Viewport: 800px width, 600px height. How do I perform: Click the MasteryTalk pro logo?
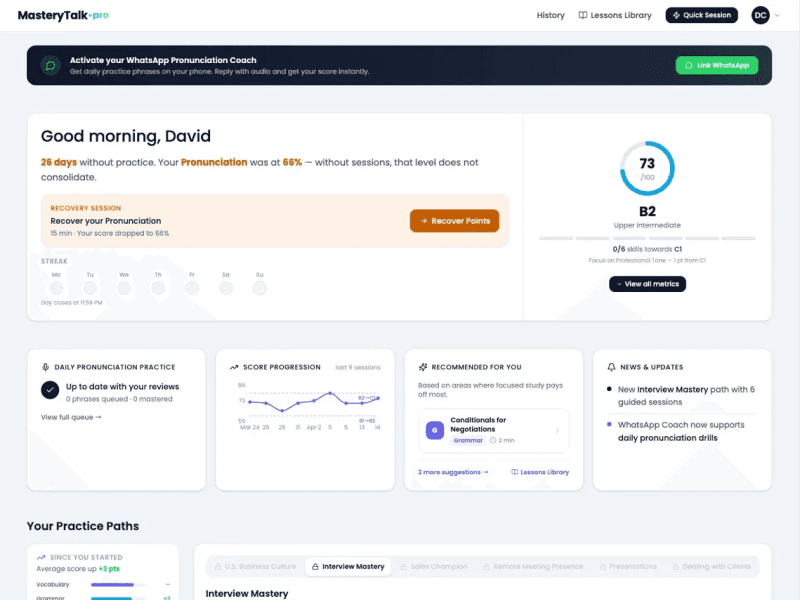coord(63,15)
